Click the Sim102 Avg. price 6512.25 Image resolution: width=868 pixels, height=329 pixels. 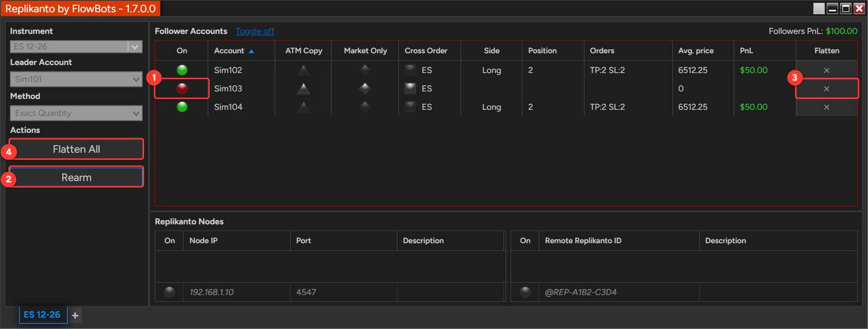point(692,70)
